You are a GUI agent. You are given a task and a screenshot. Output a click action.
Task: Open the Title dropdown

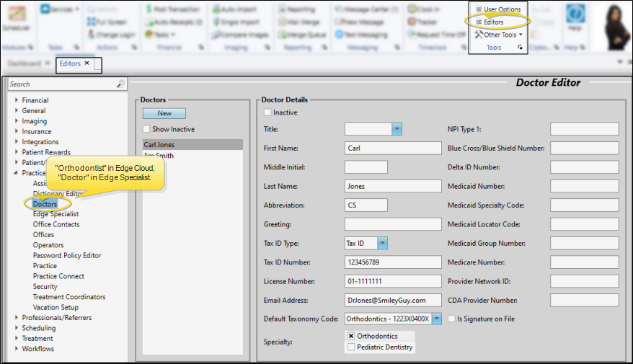[397, 129]
